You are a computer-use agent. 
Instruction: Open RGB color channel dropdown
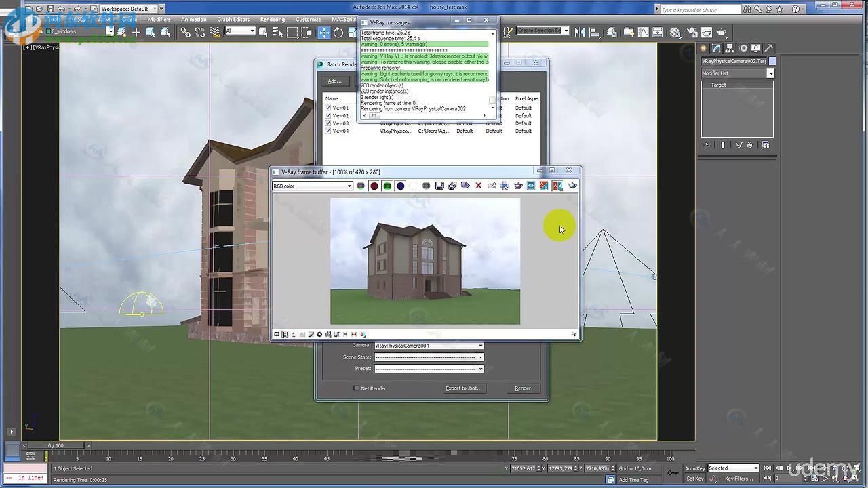point(313,186)
